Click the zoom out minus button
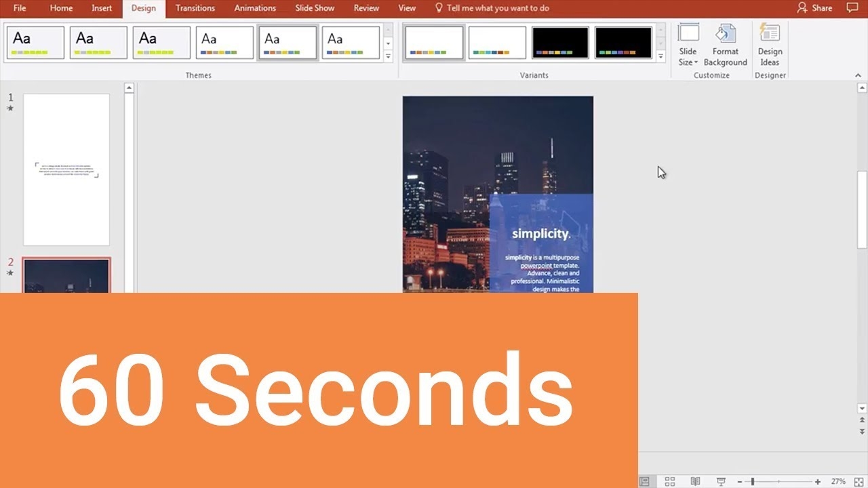Screen dimensions: 868x488 [740, 481]
